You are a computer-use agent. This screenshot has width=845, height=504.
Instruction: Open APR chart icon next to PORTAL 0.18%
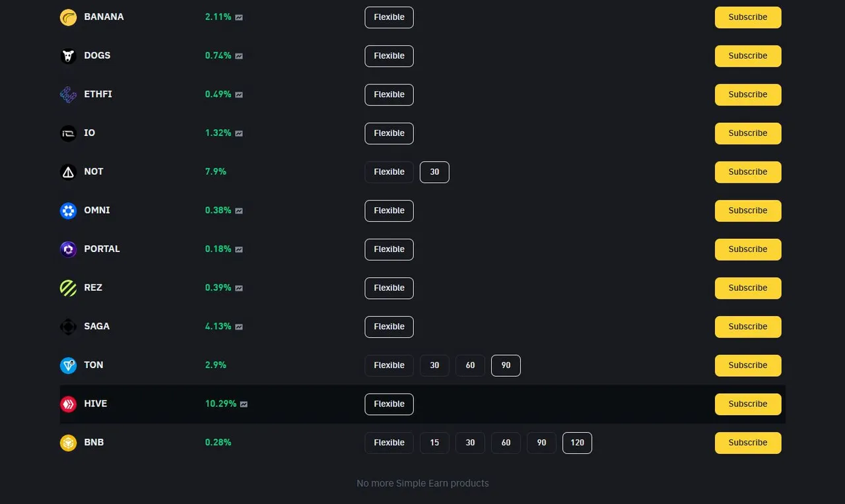(x=239, y=249)
